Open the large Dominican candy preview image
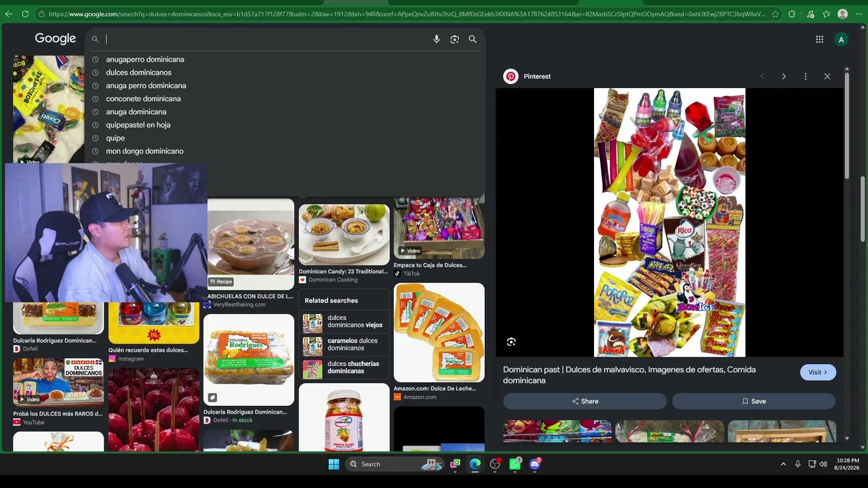 point(669,222)
